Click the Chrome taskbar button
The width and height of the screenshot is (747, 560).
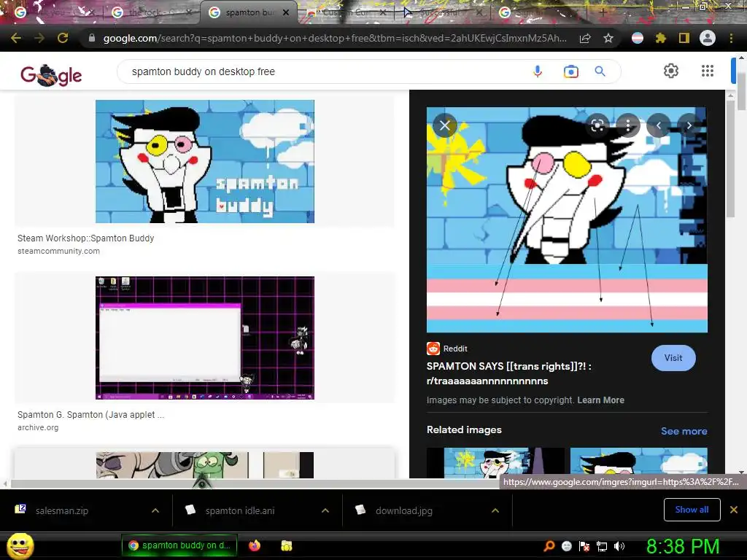[179, 545]
